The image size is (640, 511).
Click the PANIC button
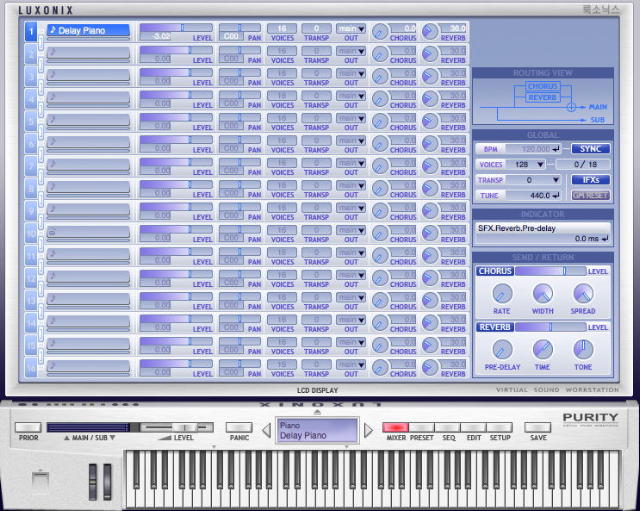(239, 427)
